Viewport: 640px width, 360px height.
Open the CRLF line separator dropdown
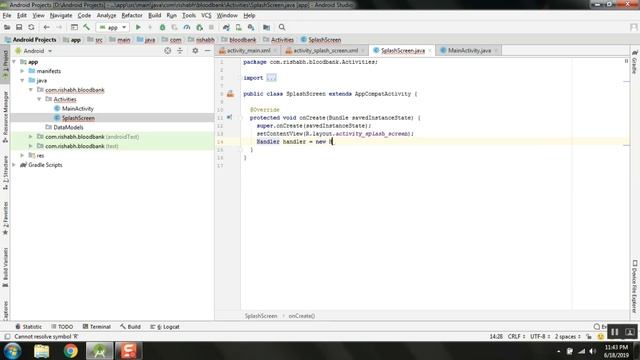click(x=516, y=337)
